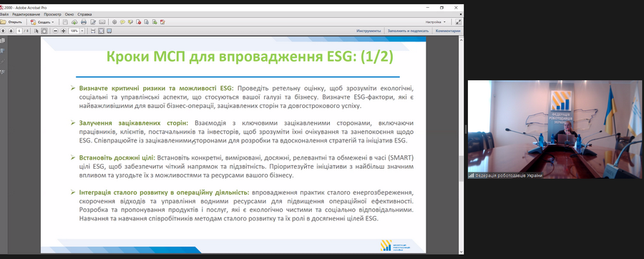The width and height of the screenshot is (644, 259).
Task: Toggle the Hand pan tool
Action: tap(44, 31)
